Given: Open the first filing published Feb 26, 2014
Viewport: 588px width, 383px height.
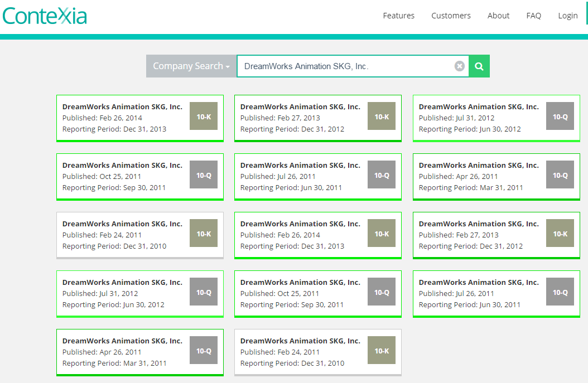Looking at the screenshot, I should [140, 118].
